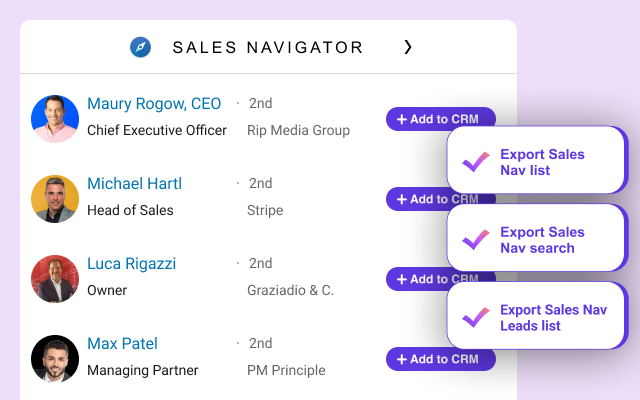The image size is (640, 400).
Task: Open the Michael Hartl profile link
Action: point(134,184)
